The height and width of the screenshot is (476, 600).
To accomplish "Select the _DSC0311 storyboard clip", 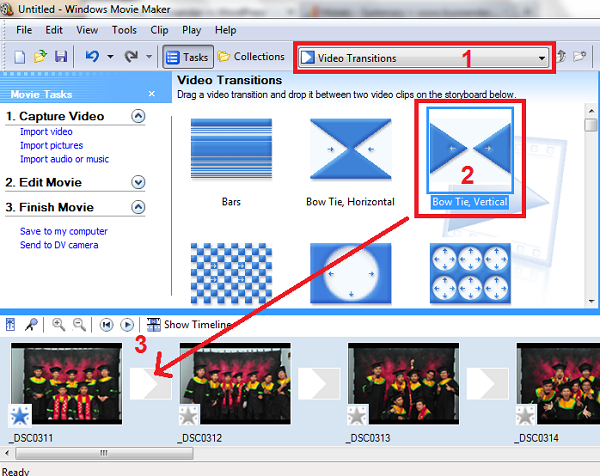I will [67, 384].
